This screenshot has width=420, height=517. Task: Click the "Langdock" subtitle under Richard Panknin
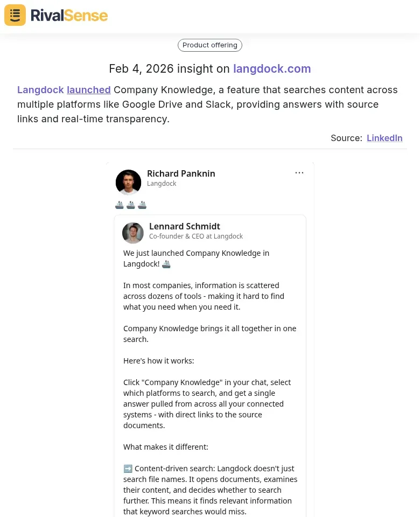(162, 184)
